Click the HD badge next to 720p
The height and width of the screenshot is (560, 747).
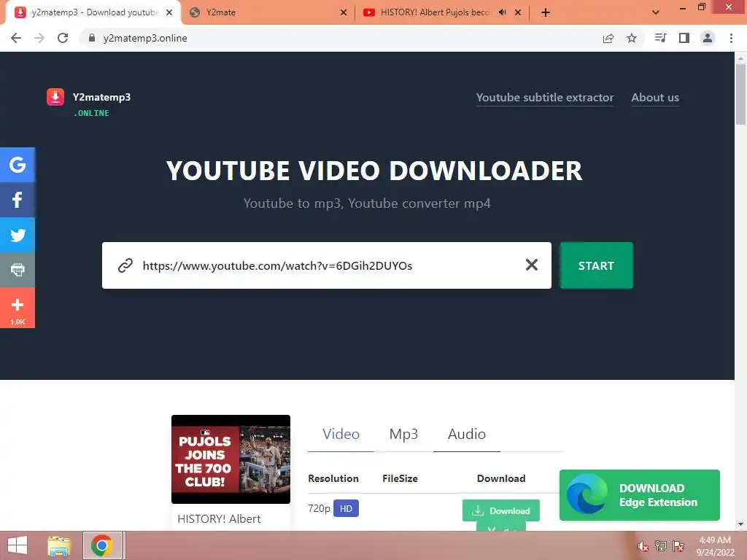[x=346, y=508]
